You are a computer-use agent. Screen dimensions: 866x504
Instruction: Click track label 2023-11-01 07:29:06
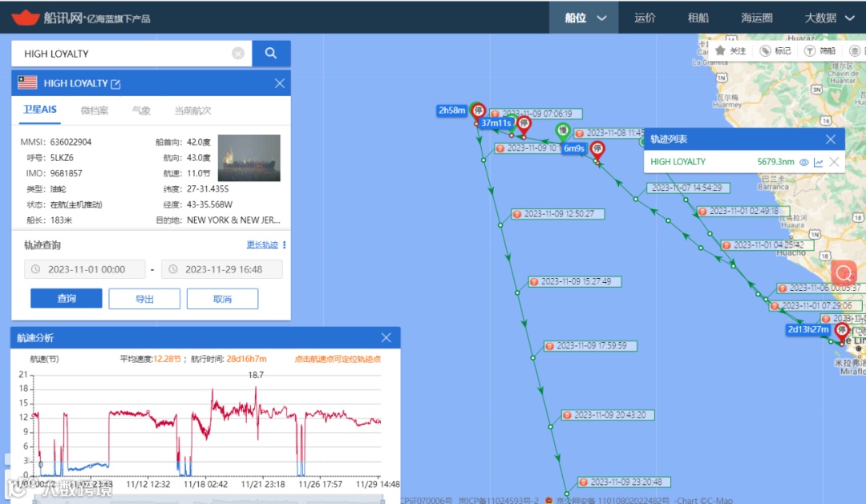815,306
